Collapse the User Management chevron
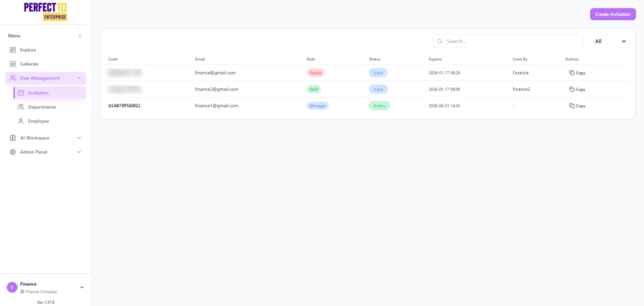 click(x=79, y=78)
